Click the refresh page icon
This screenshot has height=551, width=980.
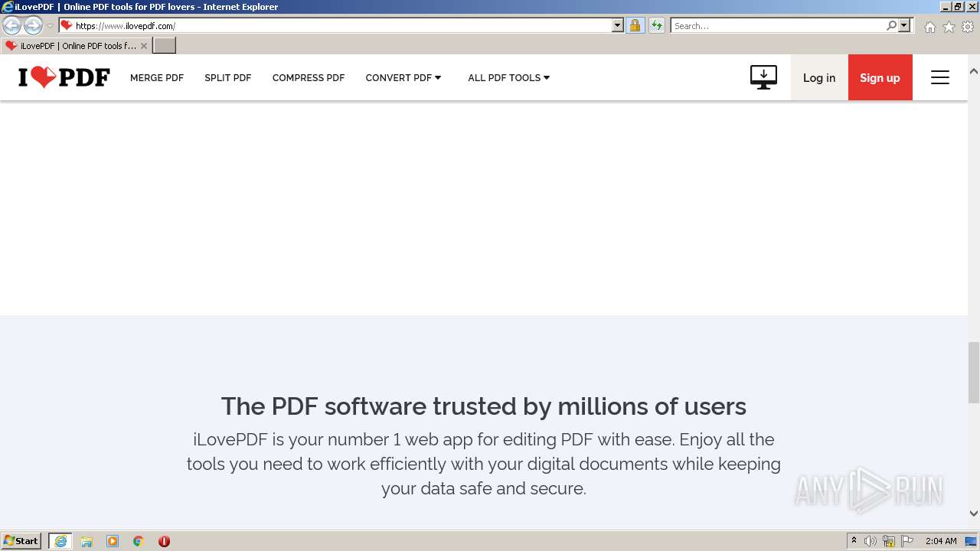pos(656,25)
